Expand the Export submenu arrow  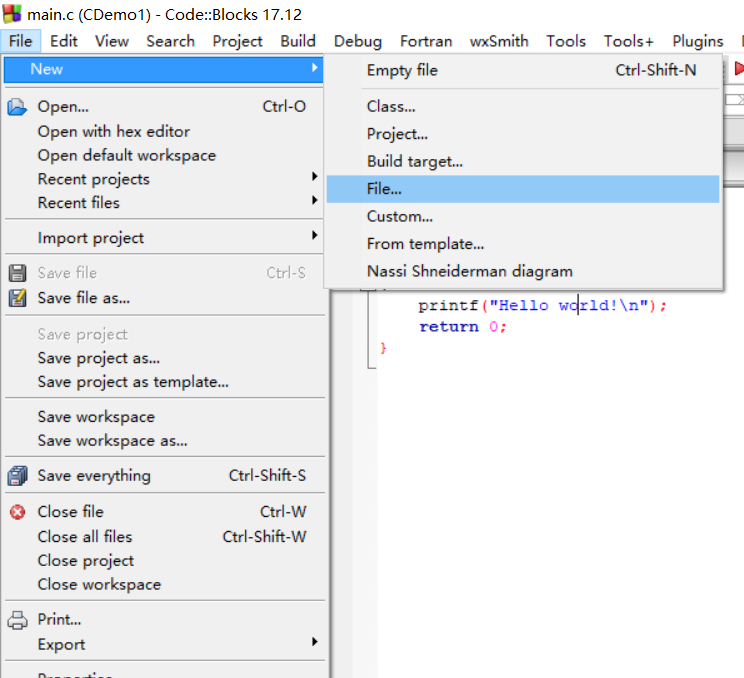pyautogui.click(x=314, y=642)
